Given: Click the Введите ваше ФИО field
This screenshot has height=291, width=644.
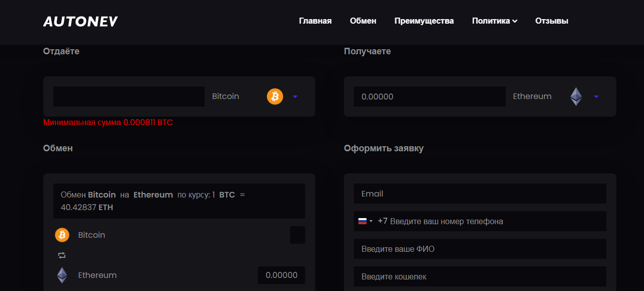Looking at the screenshot, I should coord(480,249).
